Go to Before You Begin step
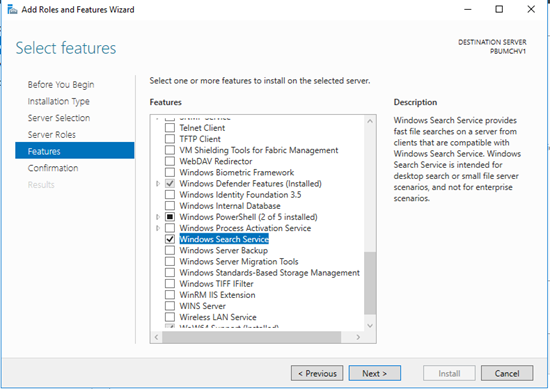 click(61, 85)
